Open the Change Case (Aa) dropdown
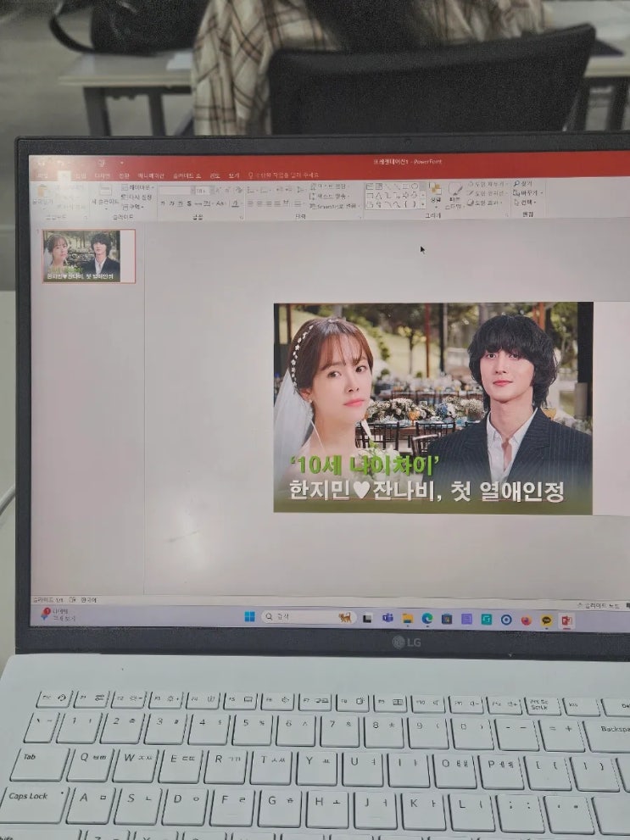 (x=220, y=203)
